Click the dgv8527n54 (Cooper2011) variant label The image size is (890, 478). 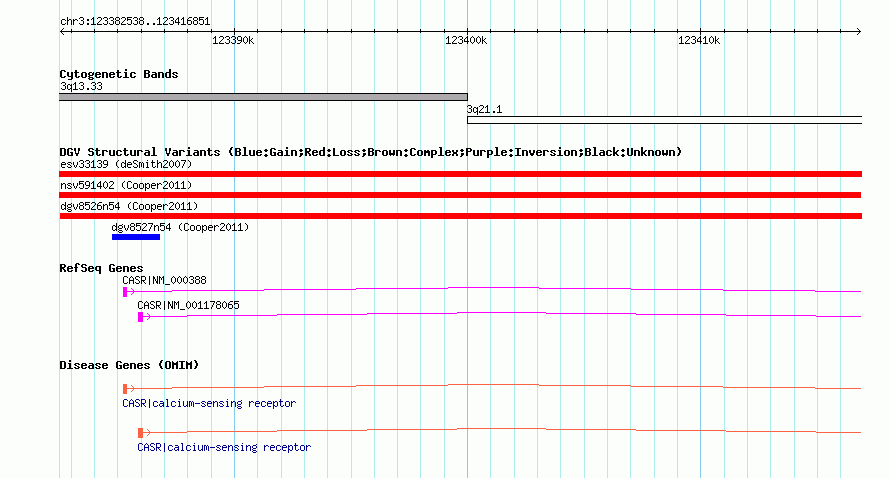click(180, 227)
